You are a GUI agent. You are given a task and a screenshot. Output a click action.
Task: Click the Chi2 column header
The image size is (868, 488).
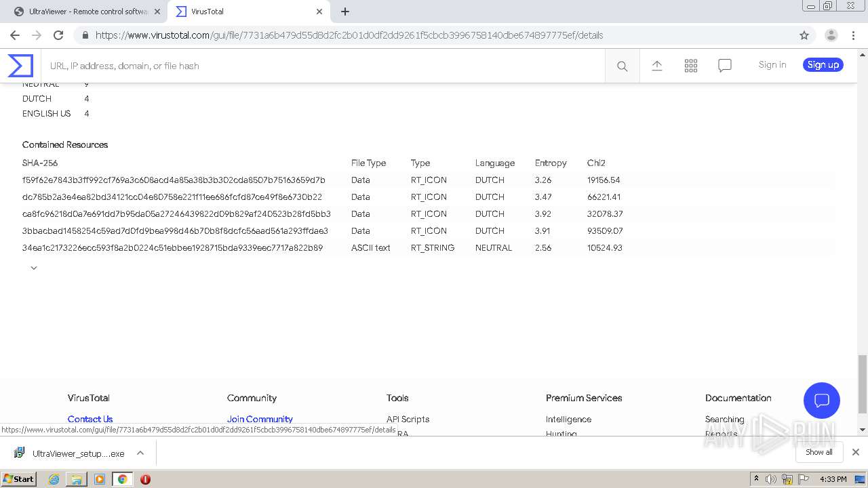pyautogui.click(x=596, y=163)
